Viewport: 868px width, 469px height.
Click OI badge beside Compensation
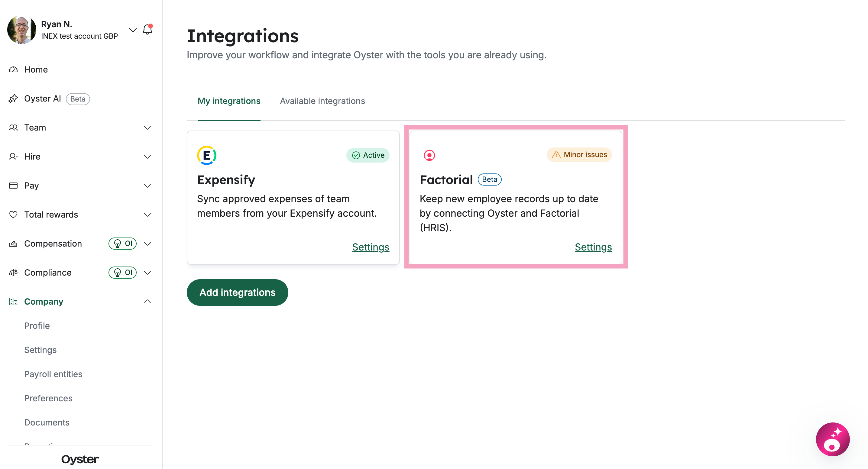pos(122,243)
